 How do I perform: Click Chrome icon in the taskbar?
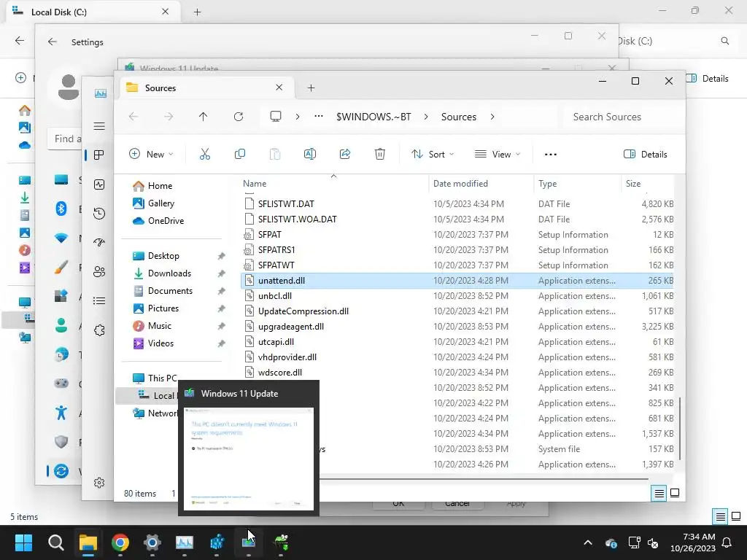(120, 542)
